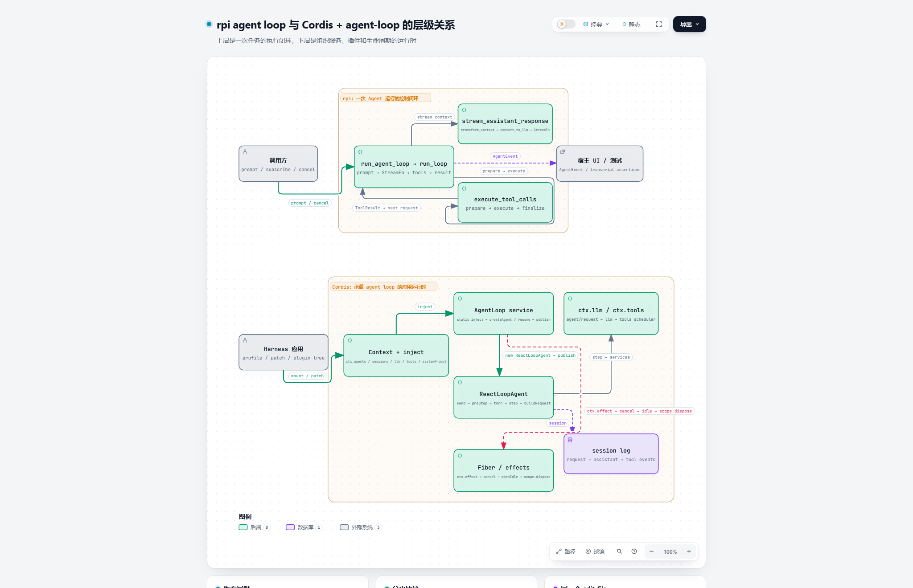
Task: Zoom out with the minus button
Action: (651, 551)
